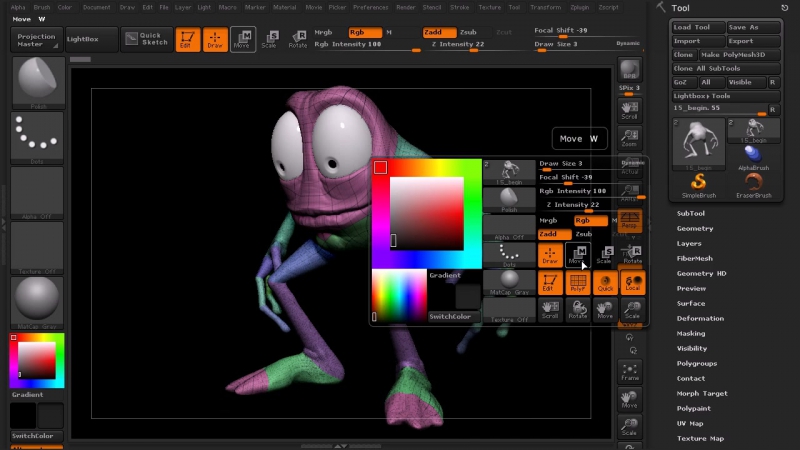Click Draw mode icon in top toolbar

coord(215,39)
